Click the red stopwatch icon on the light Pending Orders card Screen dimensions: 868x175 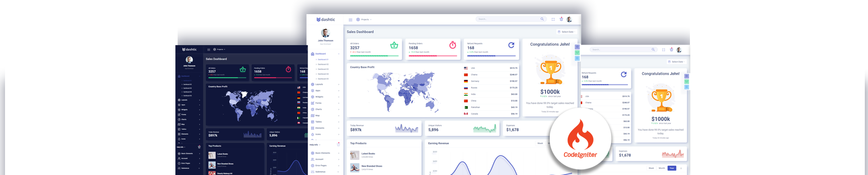coord(452,45)
